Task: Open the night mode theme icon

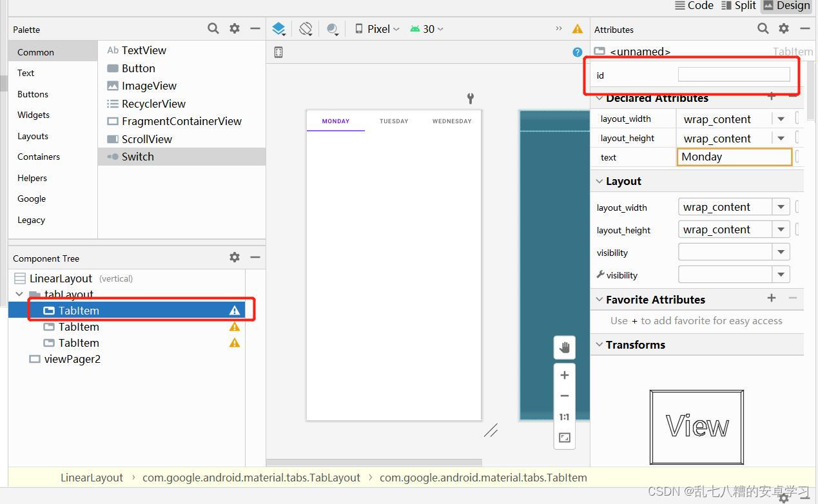Action: (333, 28)
